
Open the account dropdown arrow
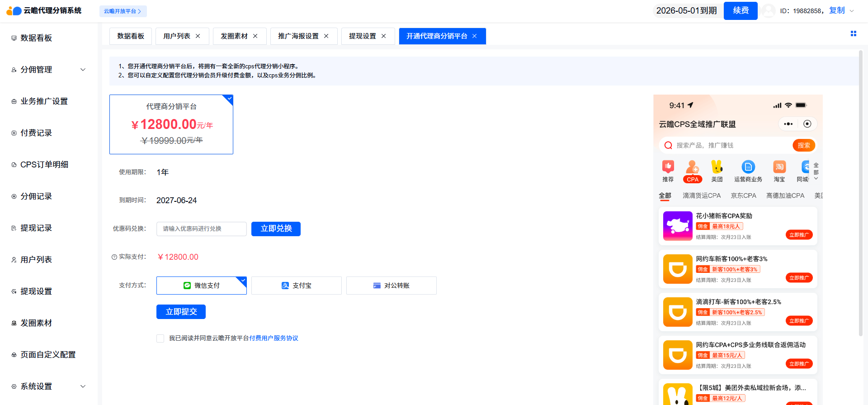pyautogui.click(x=852, y=11)
